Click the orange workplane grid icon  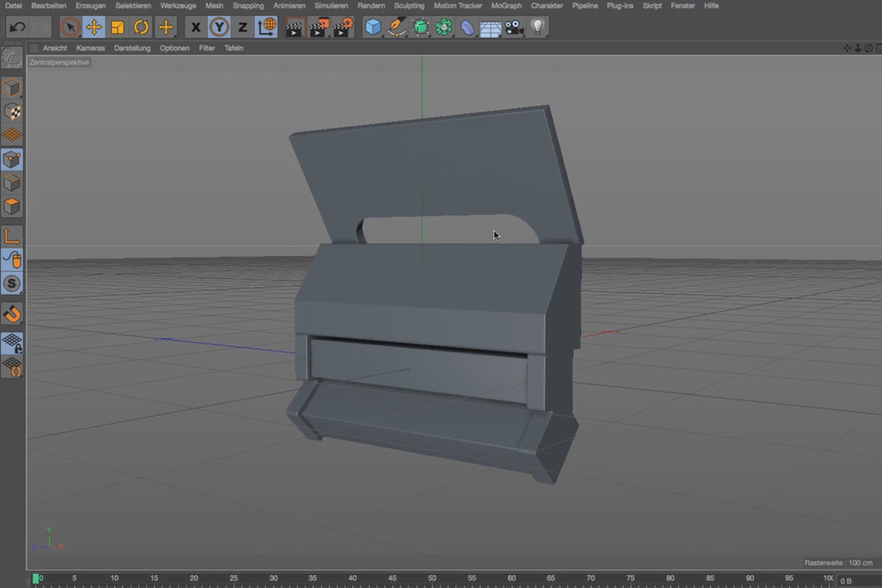[x=12, y=136]
